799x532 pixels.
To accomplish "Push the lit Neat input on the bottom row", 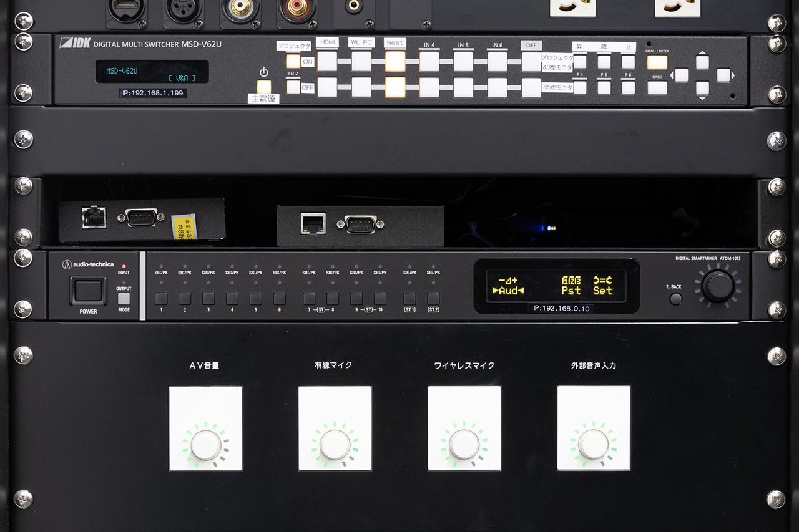I will [395, 87].
